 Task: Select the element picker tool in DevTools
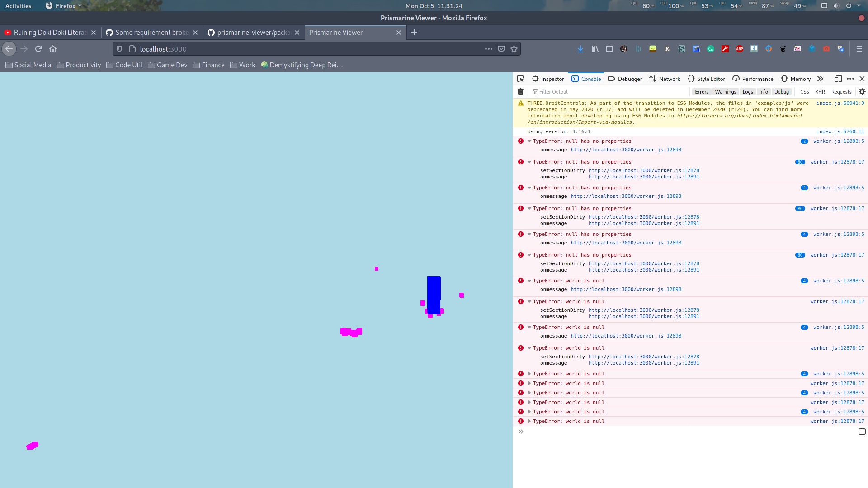[520, 79]
